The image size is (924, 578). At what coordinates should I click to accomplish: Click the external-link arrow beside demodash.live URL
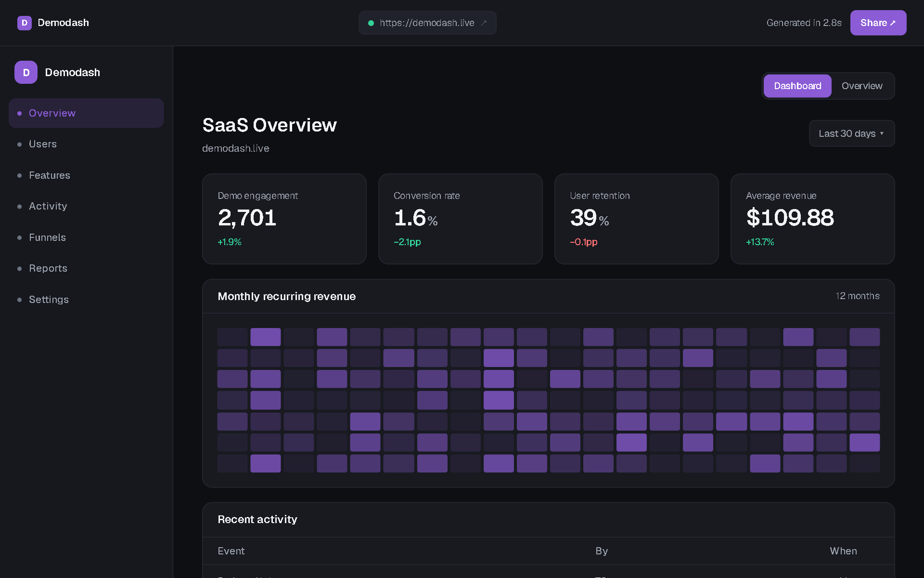pyautogui.click(x=484, y=23)
